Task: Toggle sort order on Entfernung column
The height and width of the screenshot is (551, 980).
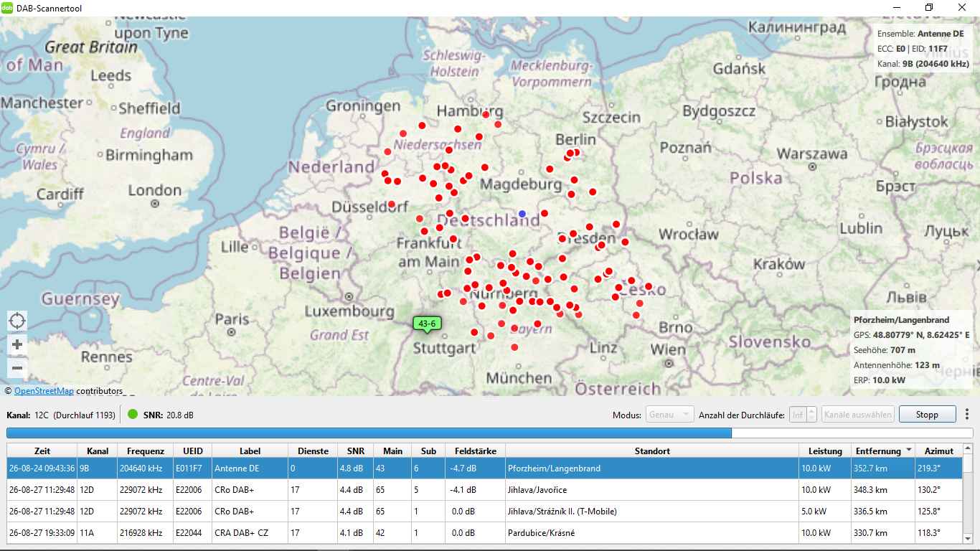Action: (x=883, y=451)
